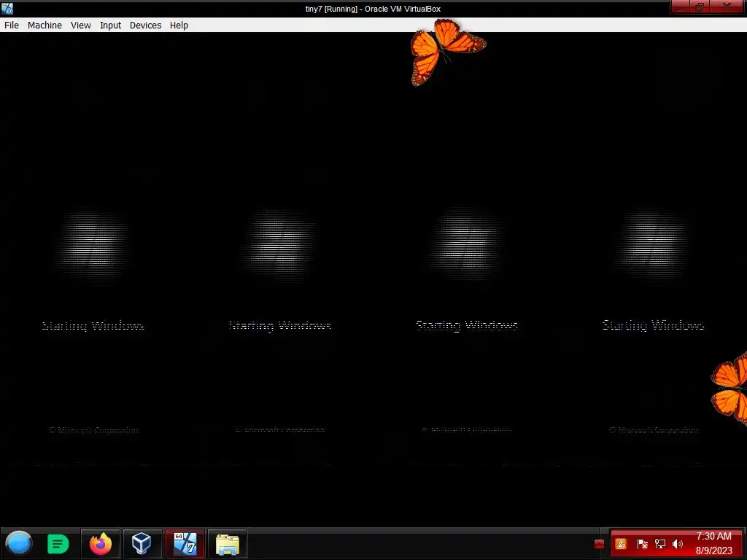The image size is (747, 560).
Task: Open Action Center flag icon
Action: (642, 544)
